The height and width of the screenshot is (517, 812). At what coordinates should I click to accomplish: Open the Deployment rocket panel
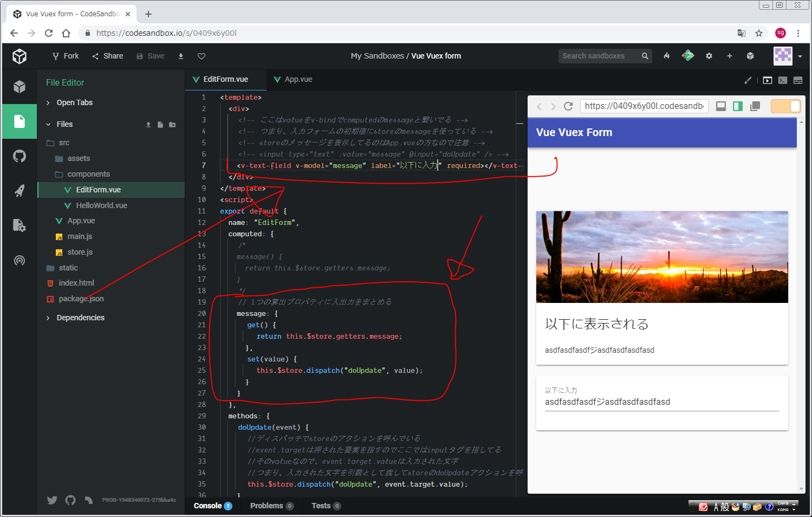[20, 191]
